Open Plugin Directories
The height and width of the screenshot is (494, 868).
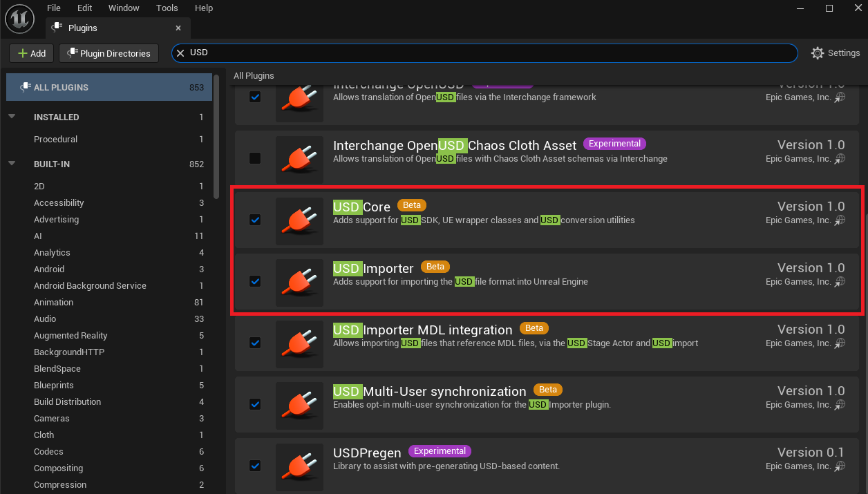click(108, 53)
